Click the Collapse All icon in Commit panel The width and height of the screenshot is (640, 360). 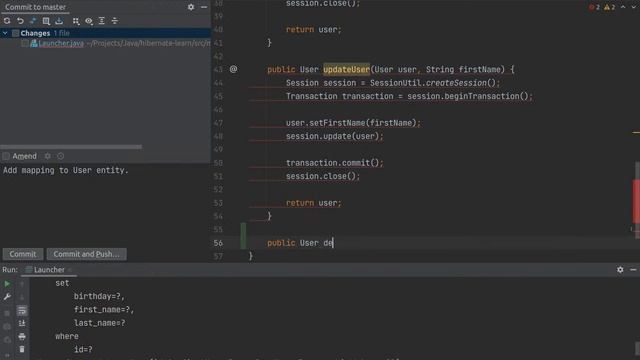115,20
